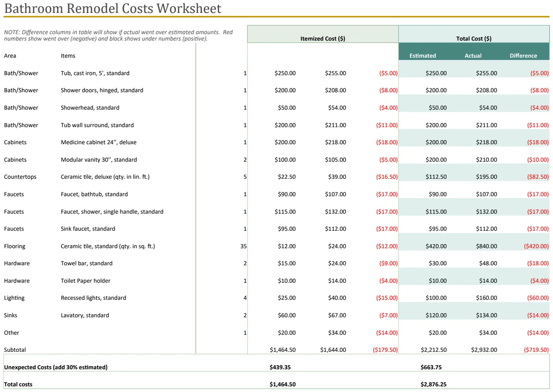Select 'Faucet, shower, single handle, standard'
553x392 pixels.
[x=112, y=212]
